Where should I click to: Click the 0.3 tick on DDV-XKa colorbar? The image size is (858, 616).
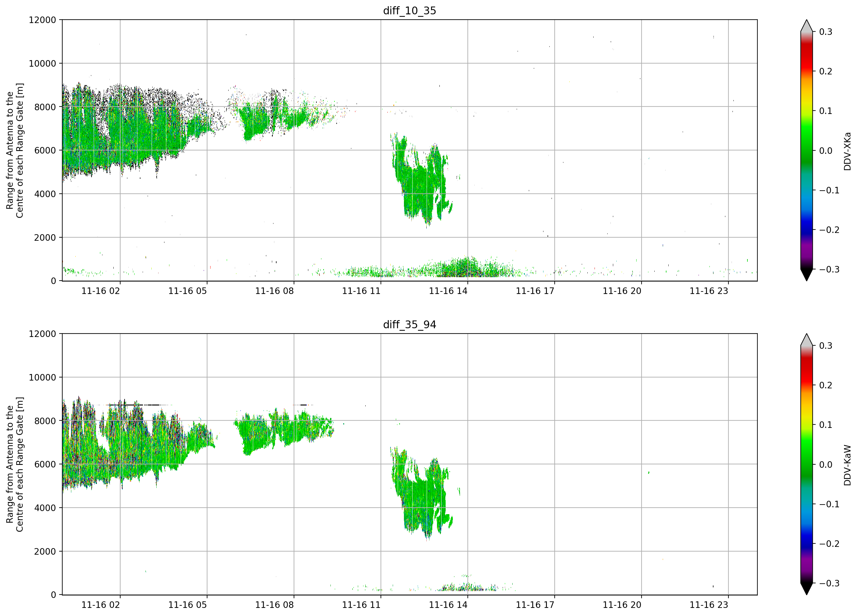[826, 32]
